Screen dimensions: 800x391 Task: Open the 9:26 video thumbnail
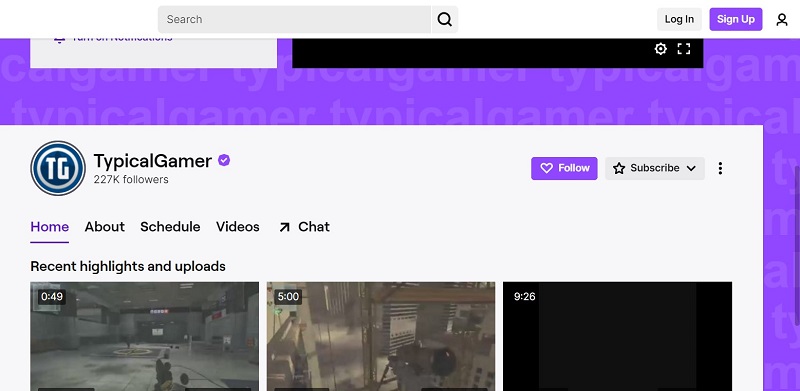point(617,336)
